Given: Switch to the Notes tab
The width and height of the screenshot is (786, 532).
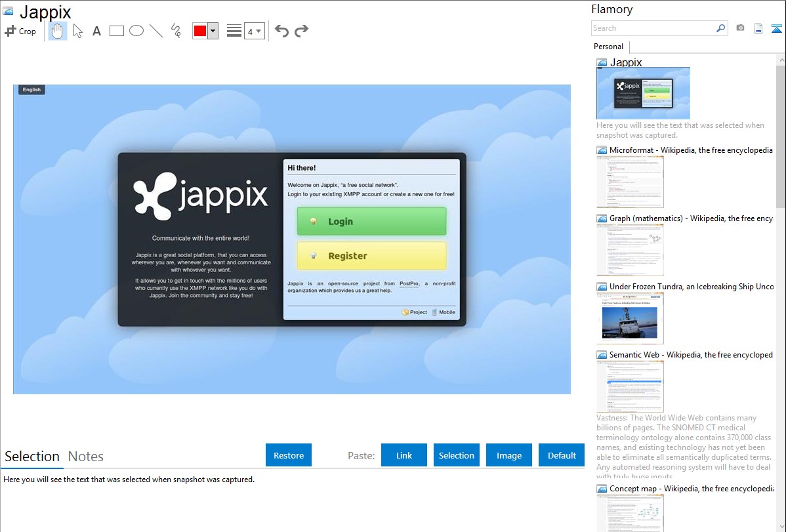Looking at the screenshot, I should 86,457.
